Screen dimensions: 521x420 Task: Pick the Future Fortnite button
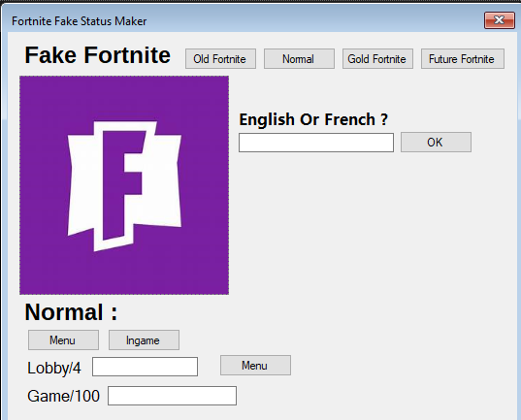point(463,59)
